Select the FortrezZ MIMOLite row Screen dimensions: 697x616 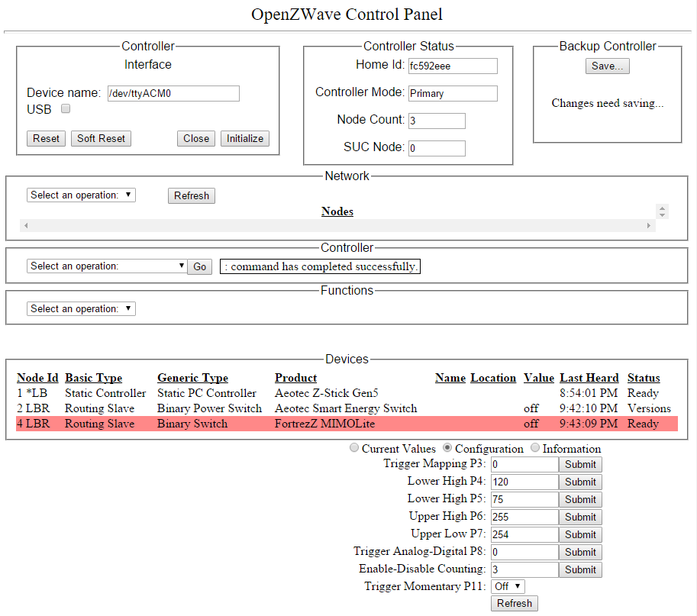347,424
